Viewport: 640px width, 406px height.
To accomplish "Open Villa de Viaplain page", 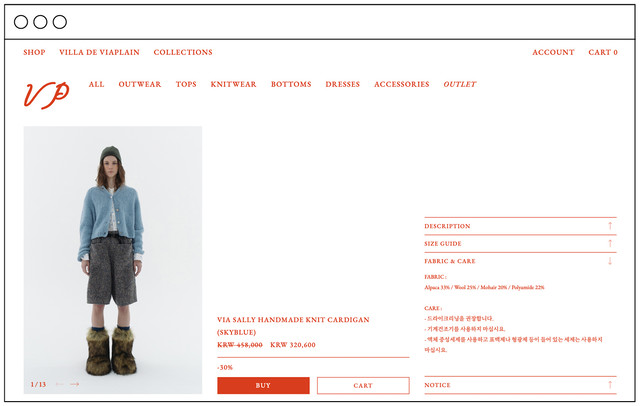I will pyautogui.click(x=99, y=52).
